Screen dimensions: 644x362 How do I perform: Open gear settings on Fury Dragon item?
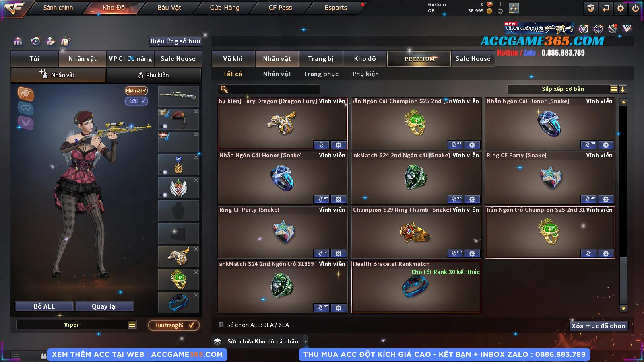click(x=339, y=145)
